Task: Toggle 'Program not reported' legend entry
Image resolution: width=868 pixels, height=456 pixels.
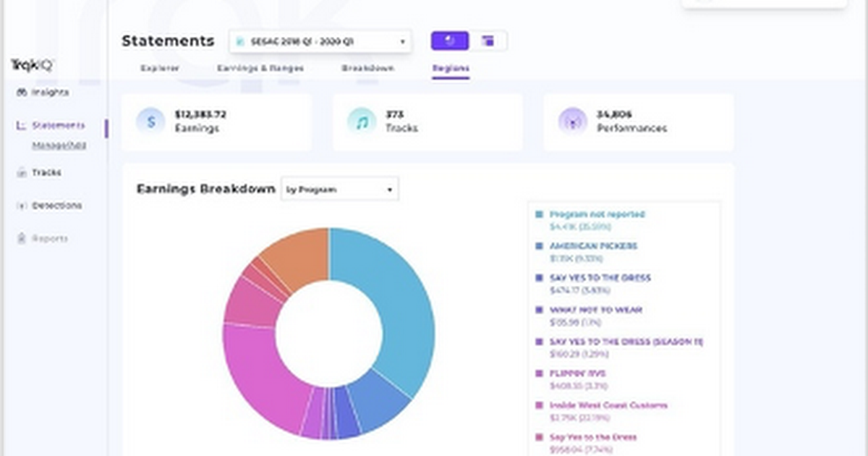Action: pyautogui.click(x=597, y=214)
